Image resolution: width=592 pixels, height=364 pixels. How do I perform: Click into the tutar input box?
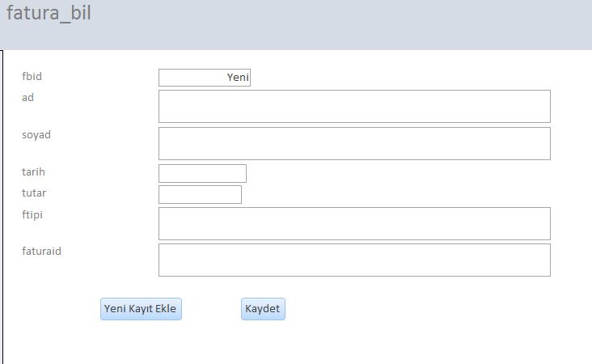(x=200, y=194)
